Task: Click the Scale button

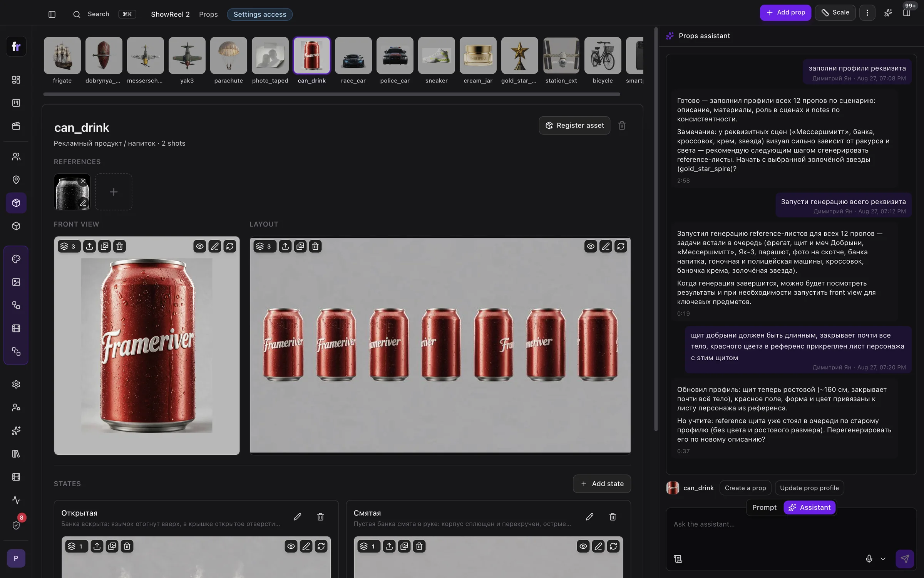Action: coord(835,13)
